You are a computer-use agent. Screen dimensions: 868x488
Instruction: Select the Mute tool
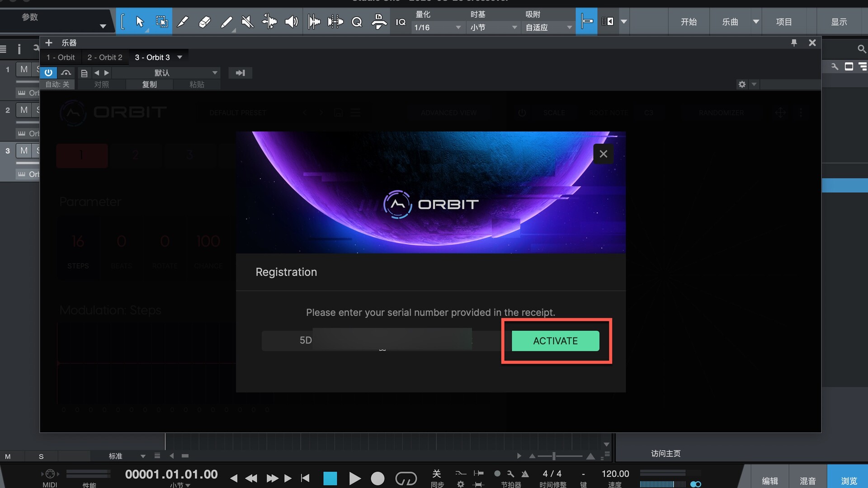click(248, 21)
